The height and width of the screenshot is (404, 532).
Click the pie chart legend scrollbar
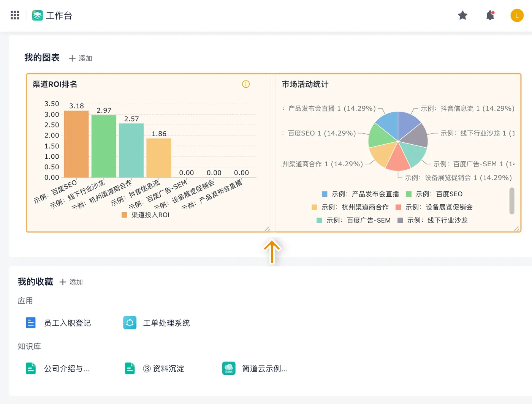tap(512, 201)
